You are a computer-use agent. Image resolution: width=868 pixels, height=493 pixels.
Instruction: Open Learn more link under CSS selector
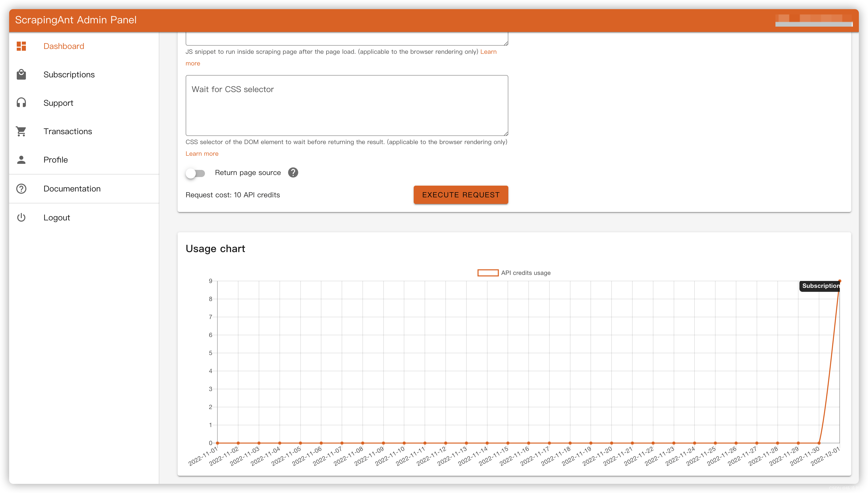coord(202,154)
